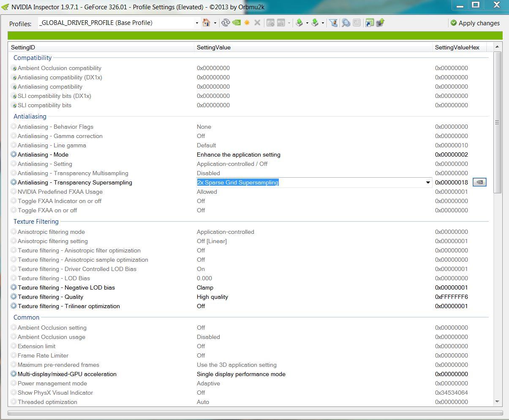Screen dimensions: 509x420
Task: Click the _GLOBAL_DRIVER_PROFILE profile name field
Action: (116, 23)
